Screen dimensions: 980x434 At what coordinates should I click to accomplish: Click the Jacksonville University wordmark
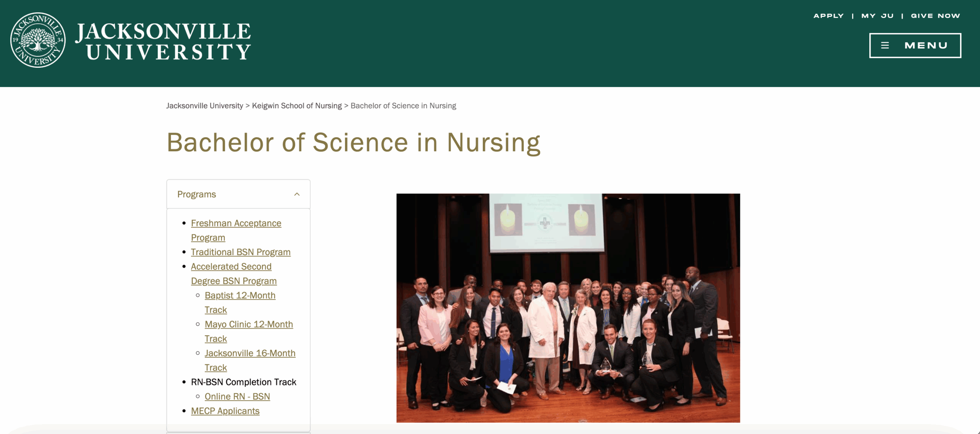point(163,41)
